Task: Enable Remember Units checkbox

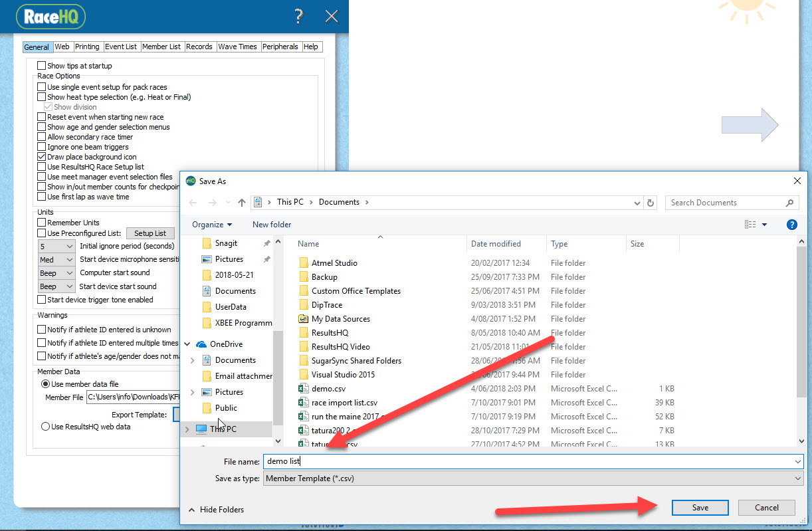Action: [x=42, y=223]
